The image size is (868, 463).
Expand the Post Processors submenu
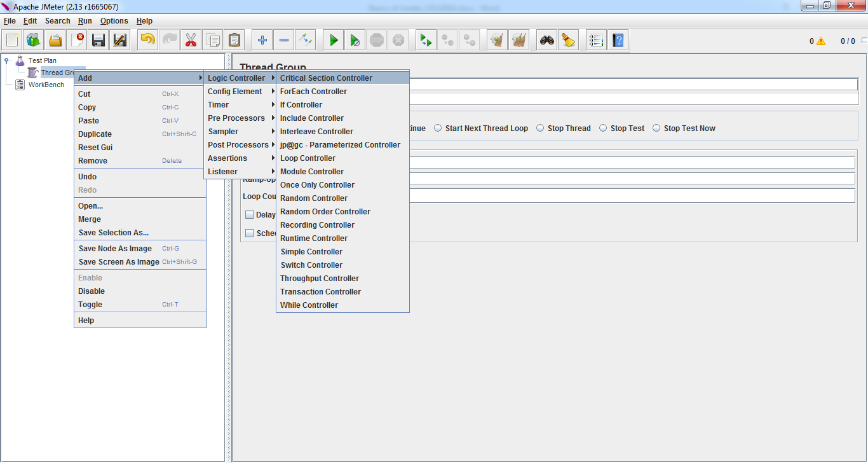click(x=240, y=145)
